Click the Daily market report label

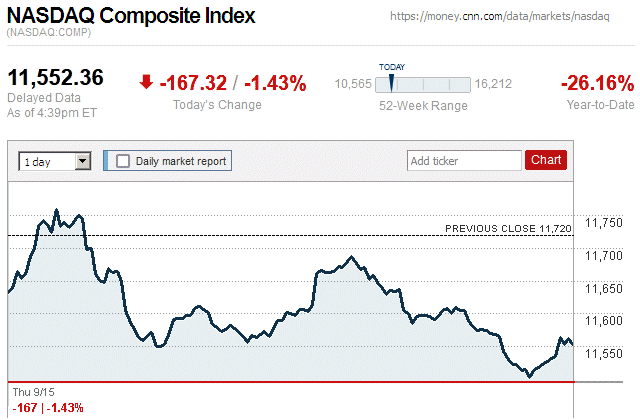tap(181, 160)
